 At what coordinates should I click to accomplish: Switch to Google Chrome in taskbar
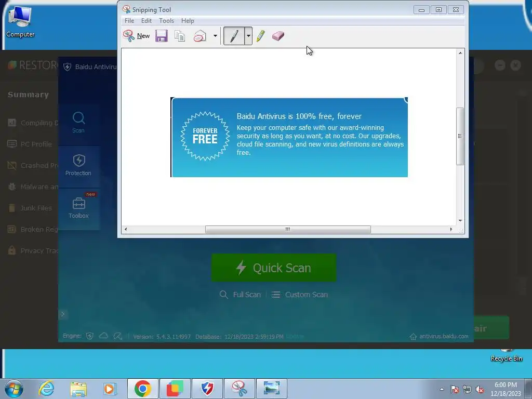[142, 389]
